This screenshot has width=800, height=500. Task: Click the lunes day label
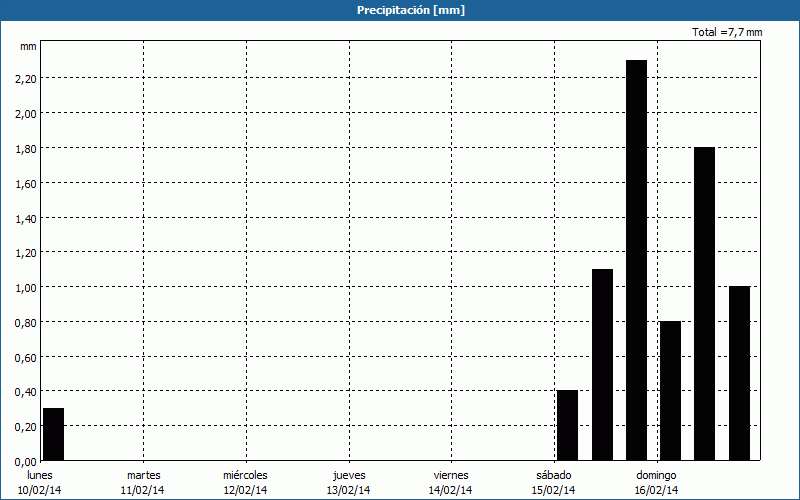pos(40,475)
